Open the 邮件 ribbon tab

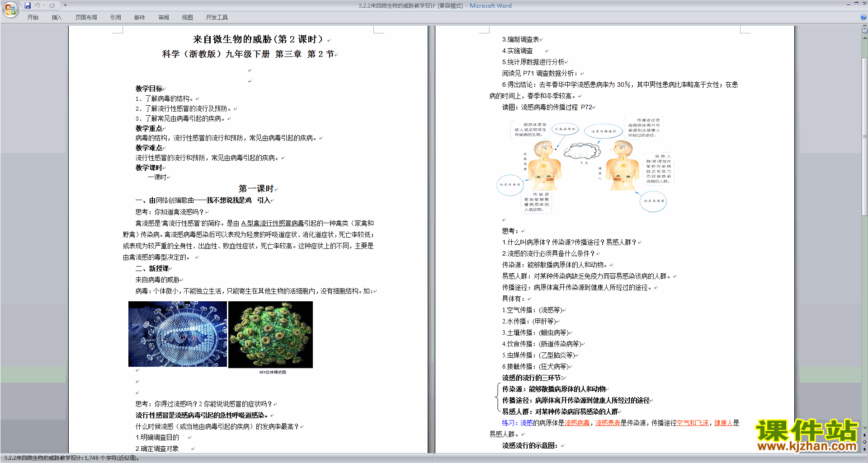pos(140,18)
